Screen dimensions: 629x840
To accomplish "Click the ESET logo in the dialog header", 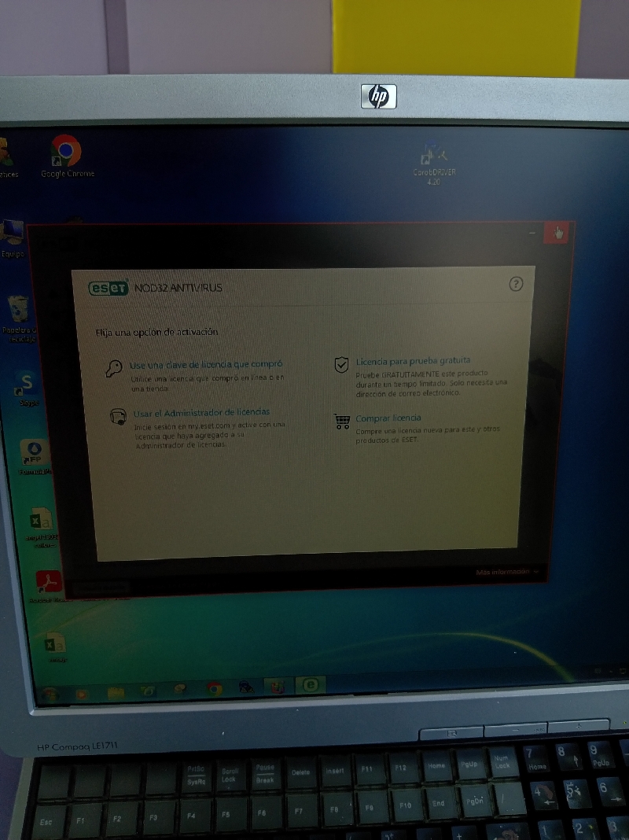I will click(x=109, y=288).
